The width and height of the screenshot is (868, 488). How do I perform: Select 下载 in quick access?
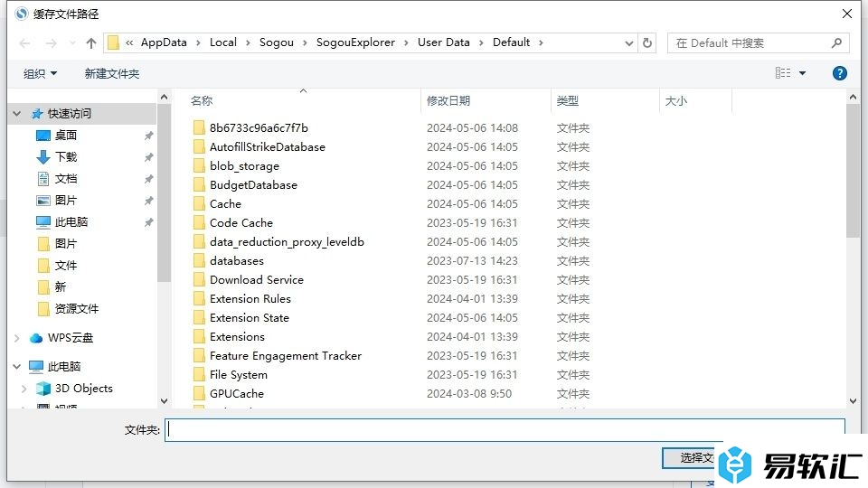click(x=65, y=156)
